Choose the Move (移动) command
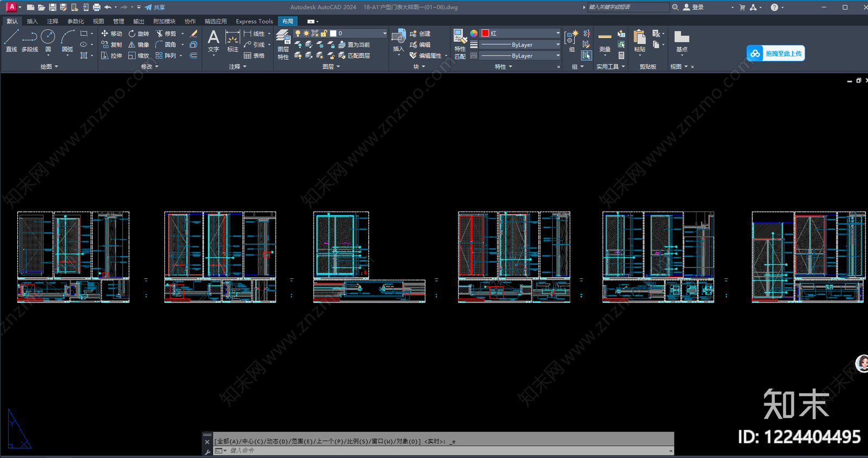Screen dimensions: 868x458 pyautogui.click(x=112, y=34)
